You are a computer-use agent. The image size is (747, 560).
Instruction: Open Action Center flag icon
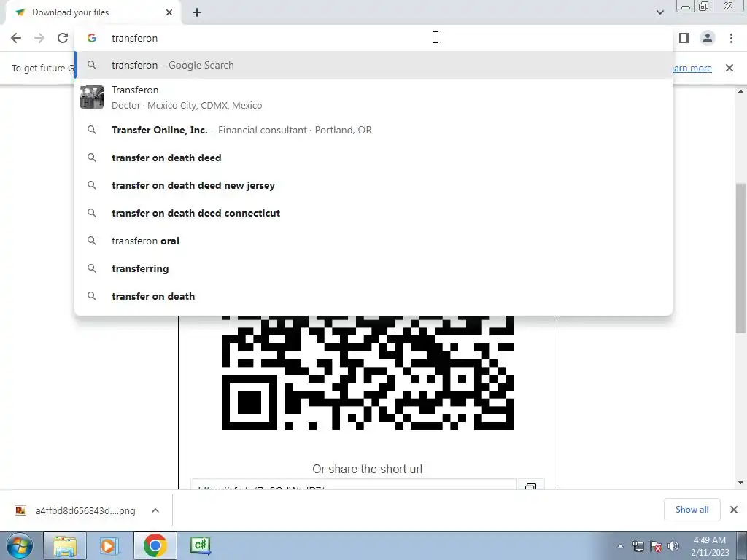(656, 546)
